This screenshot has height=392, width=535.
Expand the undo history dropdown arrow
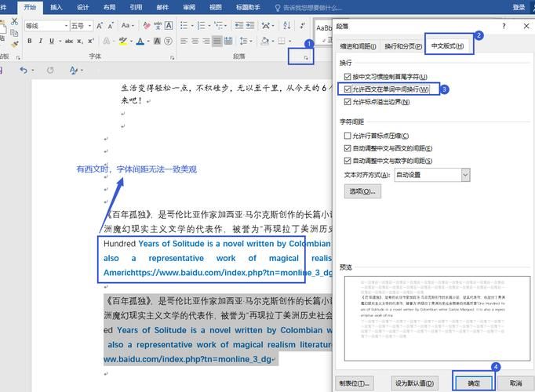click(x=33, y=71)
